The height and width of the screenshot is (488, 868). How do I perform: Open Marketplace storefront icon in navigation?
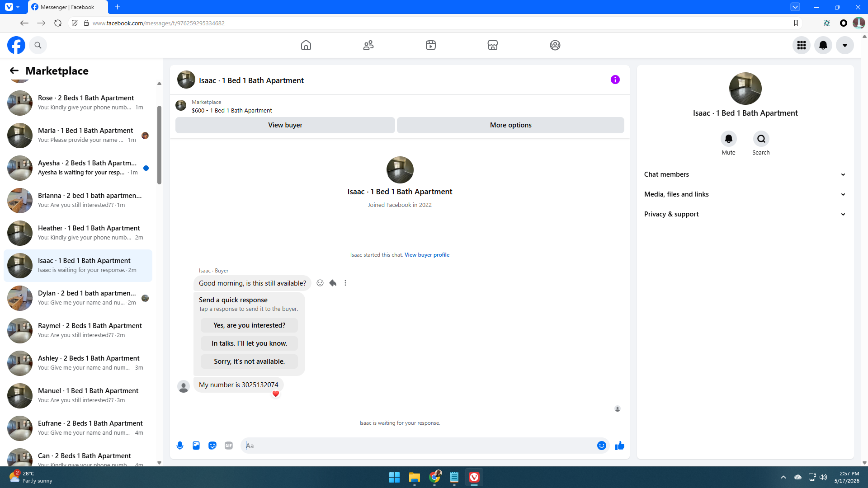pos(493,45)
